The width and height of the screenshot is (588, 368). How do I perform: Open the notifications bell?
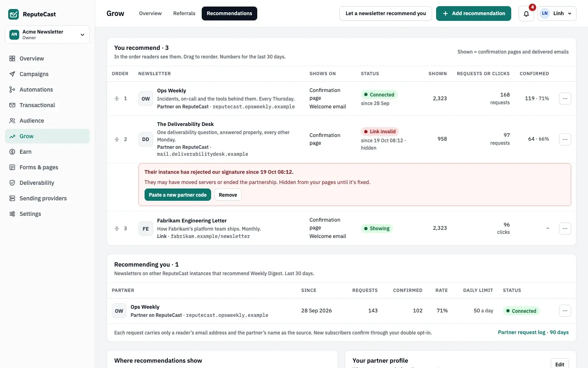point(526,13)
